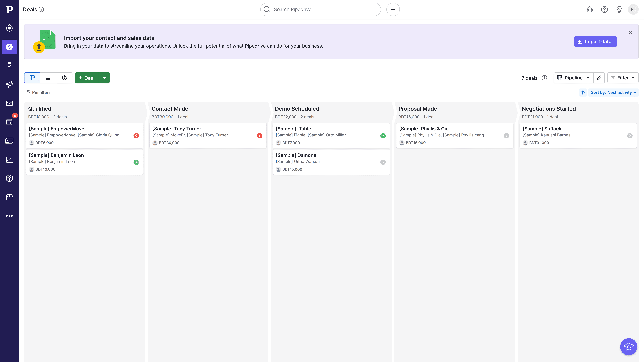This screenshot has height=362, width=644.
Task: Open the EL user avatar menu
Action: (633, 9)
